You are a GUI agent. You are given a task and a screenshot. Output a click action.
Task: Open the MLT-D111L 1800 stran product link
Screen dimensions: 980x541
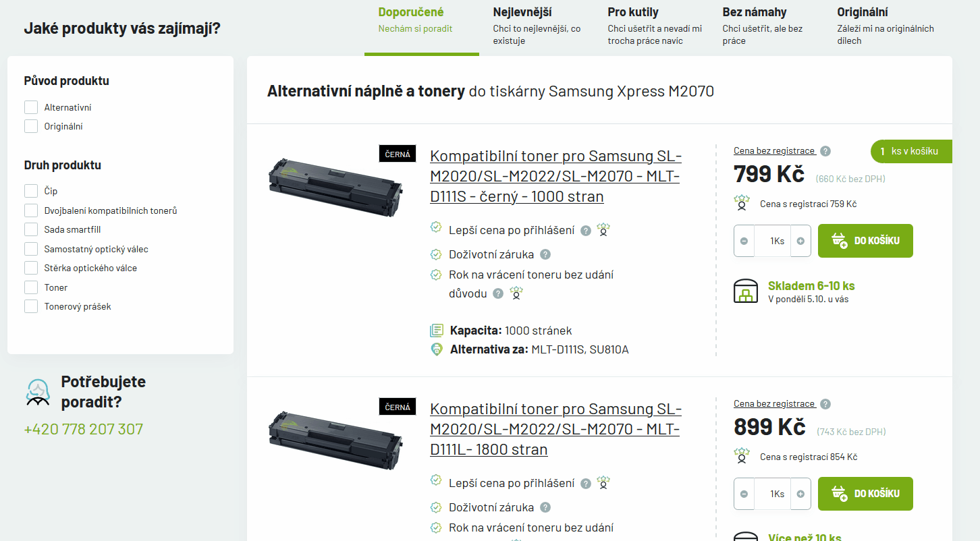[x=555, y=429]
